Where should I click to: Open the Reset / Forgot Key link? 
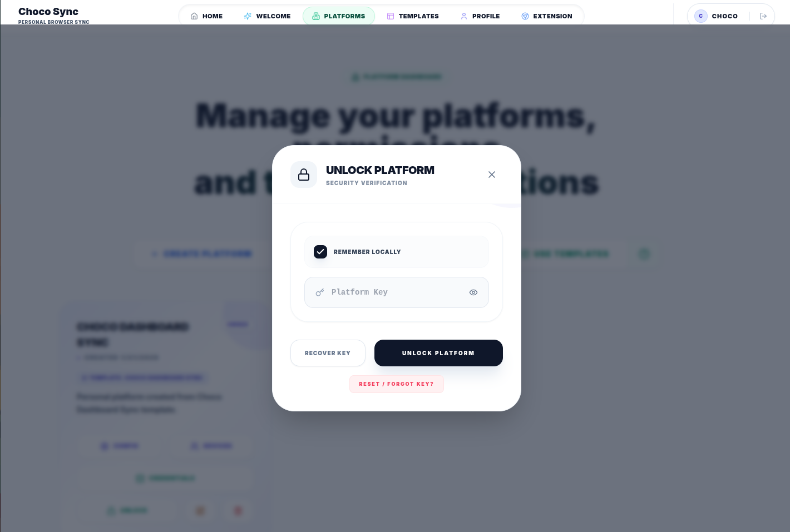point(397,384)
